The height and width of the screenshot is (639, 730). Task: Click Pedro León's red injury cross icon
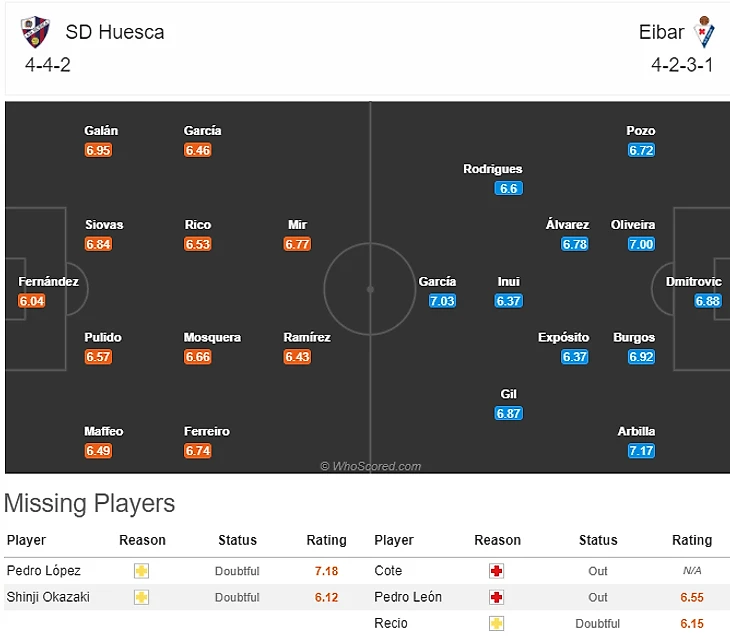497,597
